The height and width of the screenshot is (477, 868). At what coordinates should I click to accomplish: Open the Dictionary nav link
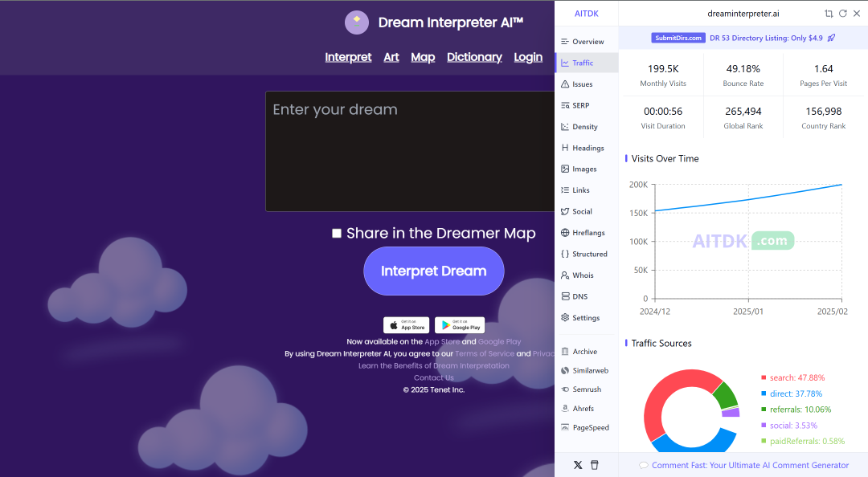coord(474,57)
